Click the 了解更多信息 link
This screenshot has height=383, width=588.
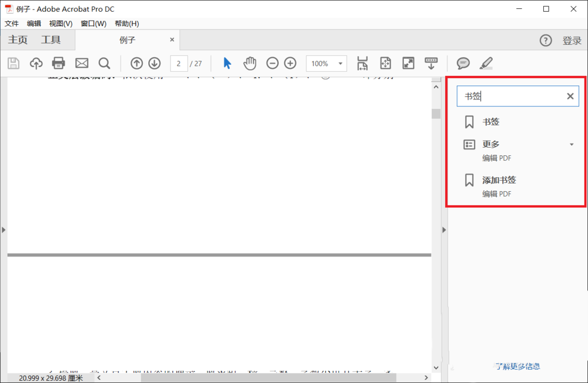(517, 367)
